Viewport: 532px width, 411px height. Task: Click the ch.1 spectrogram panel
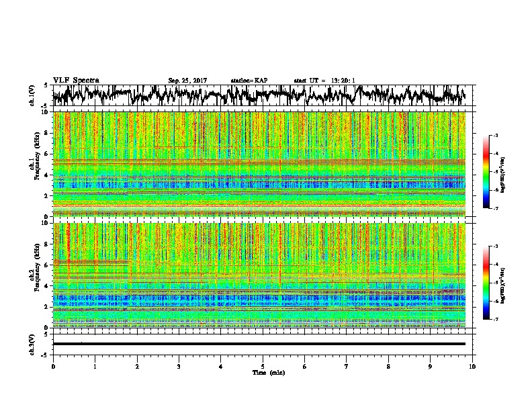pos(259,164)
